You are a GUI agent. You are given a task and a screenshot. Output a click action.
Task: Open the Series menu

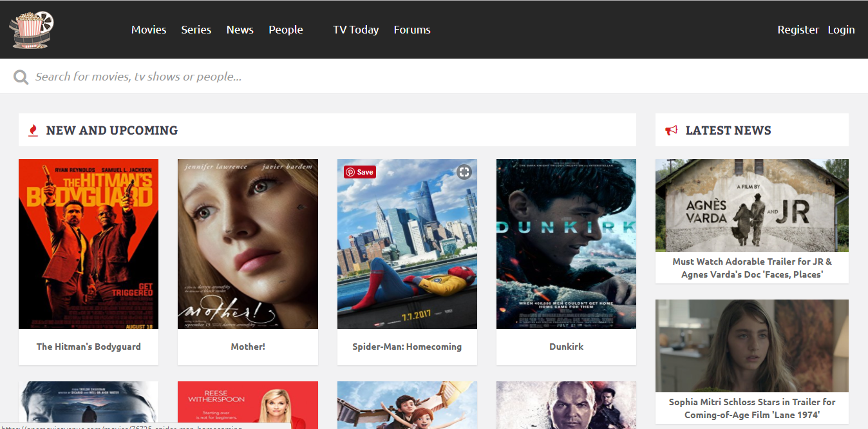click(x=196, y=30)
